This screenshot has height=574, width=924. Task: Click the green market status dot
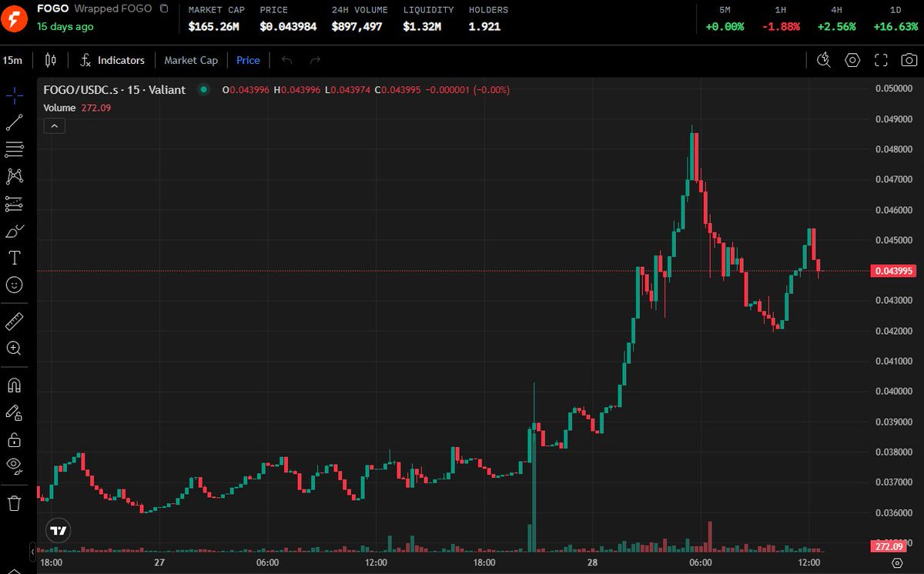click(203, 90)
